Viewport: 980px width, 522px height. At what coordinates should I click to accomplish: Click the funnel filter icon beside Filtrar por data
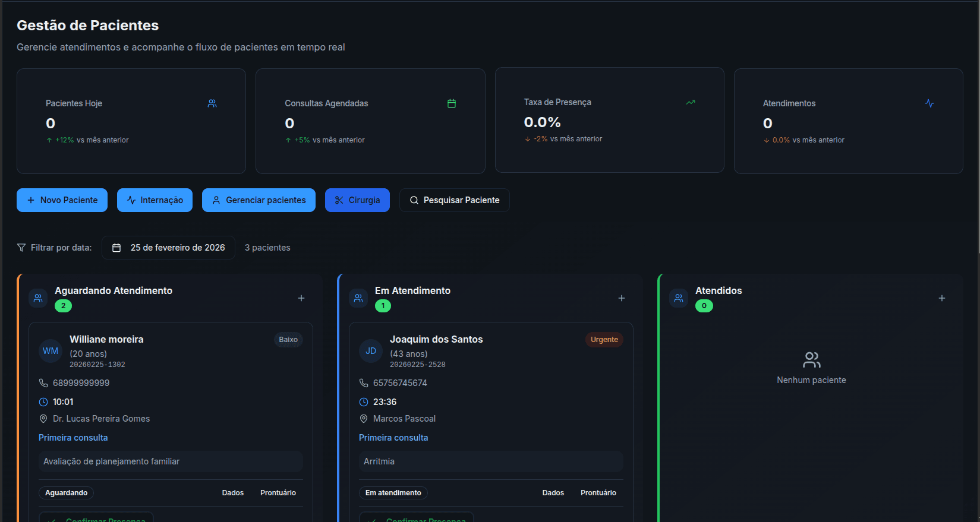click(21, 248)
